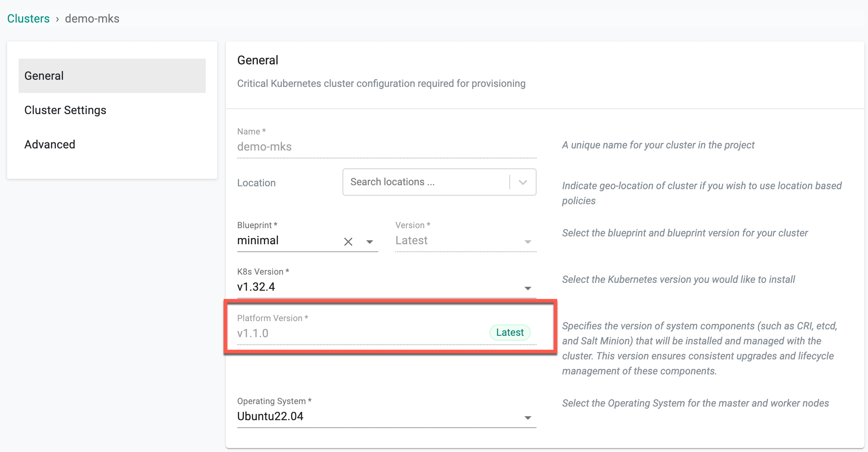Open the Blueprint dropdown arrow
This screenshot has height=452, width=868.
tap(370, 242)
